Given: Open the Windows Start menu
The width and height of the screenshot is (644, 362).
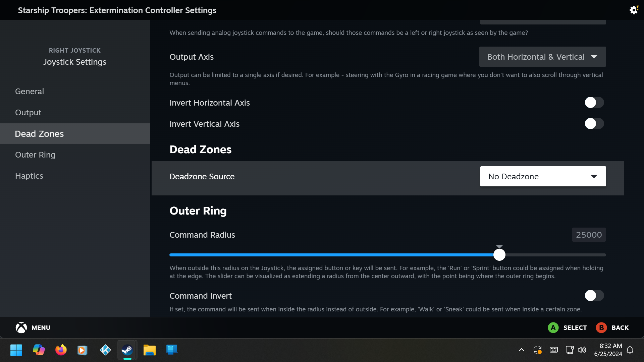Looking at the screenshot, I should (16, 350).
